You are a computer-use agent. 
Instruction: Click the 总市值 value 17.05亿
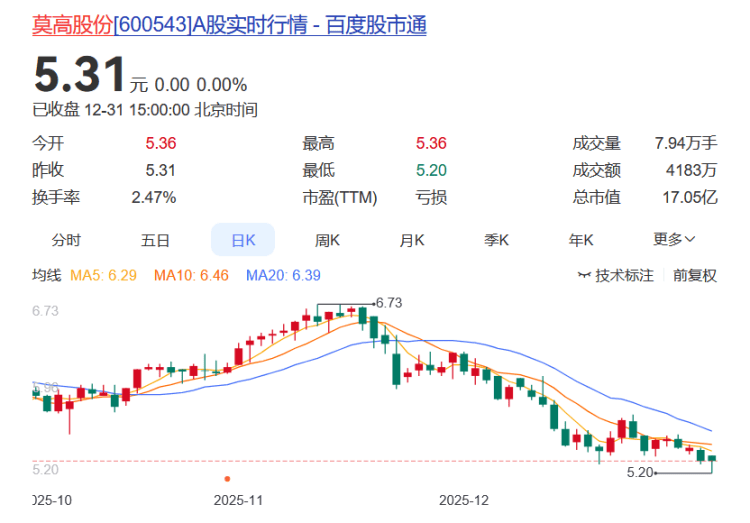(x=690, y=197)
